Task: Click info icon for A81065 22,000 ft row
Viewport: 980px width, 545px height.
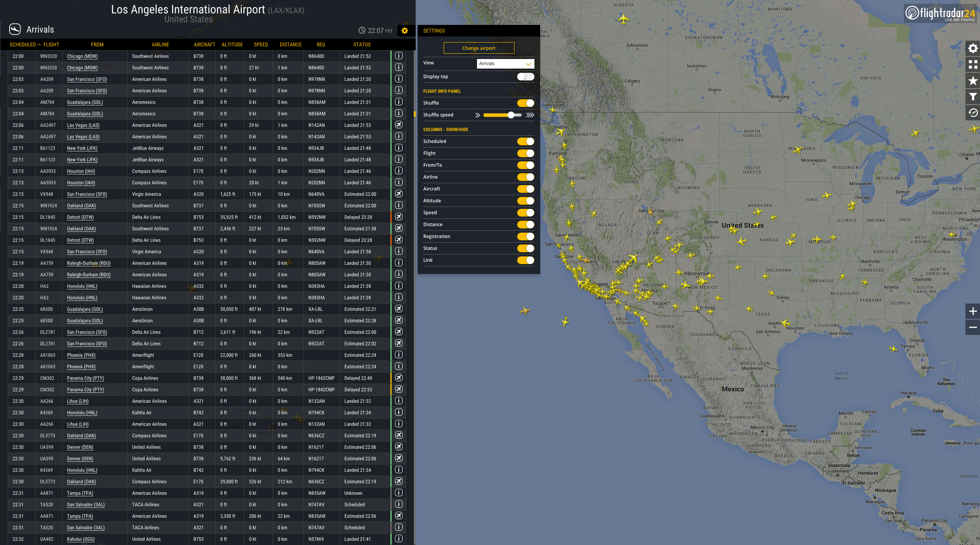Action: [399, 355]
